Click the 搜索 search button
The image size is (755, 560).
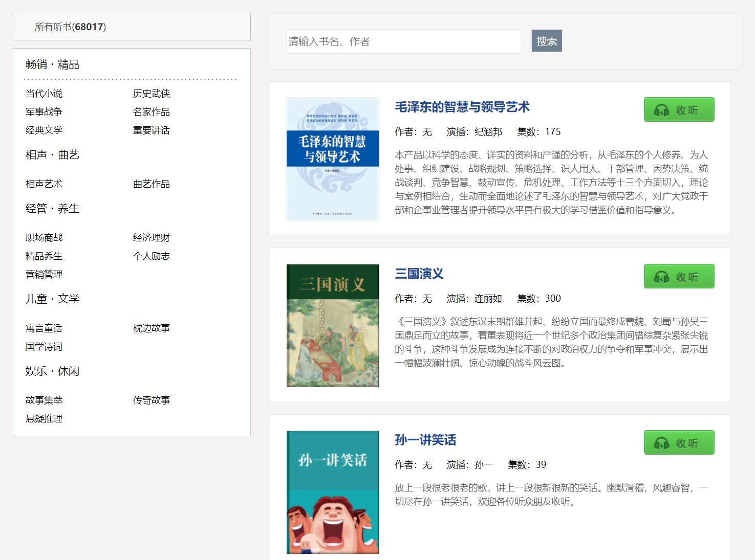coord(546,41)
